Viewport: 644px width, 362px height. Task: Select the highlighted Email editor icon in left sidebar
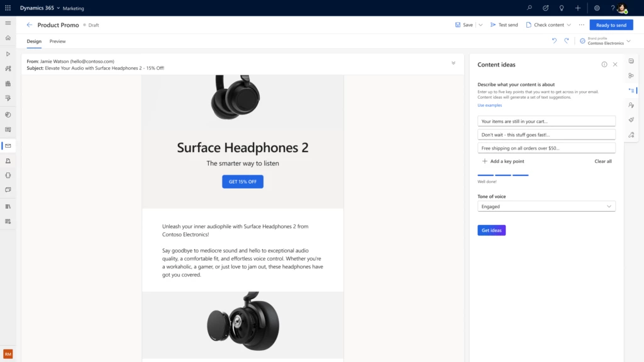8,146
